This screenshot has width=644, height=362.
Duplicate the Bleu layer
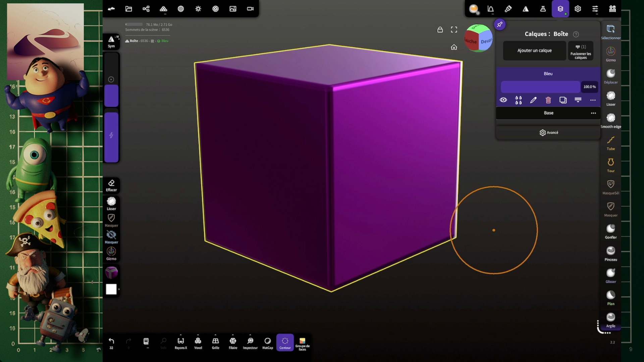click(x=563, y=100)
